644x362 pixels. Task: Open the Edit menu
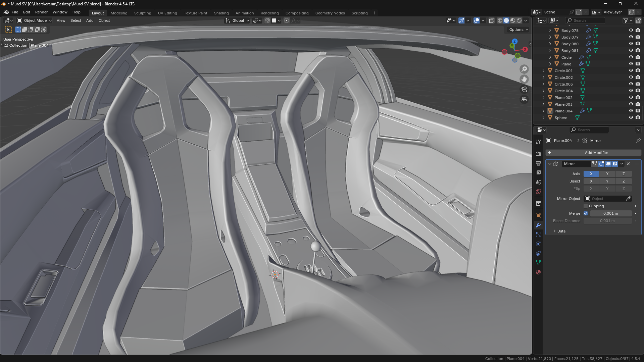pos(27,12)
